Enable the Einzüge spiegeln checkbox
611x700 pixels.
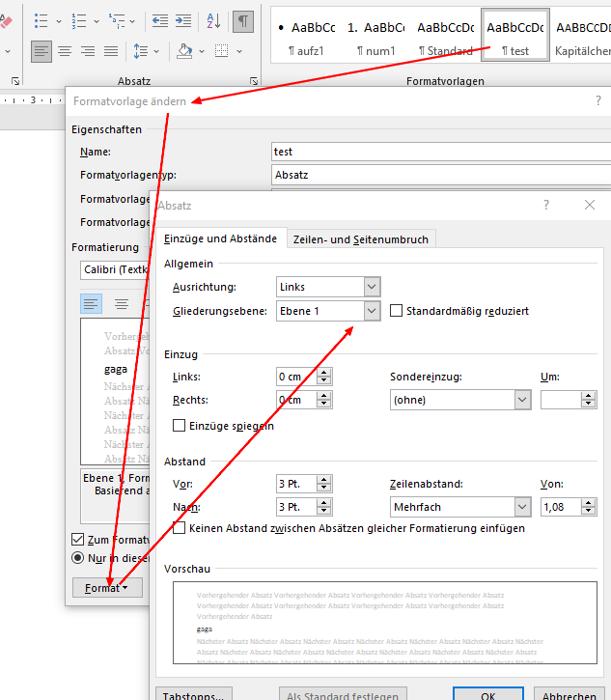pyautogui.click(x=179, y=426)
